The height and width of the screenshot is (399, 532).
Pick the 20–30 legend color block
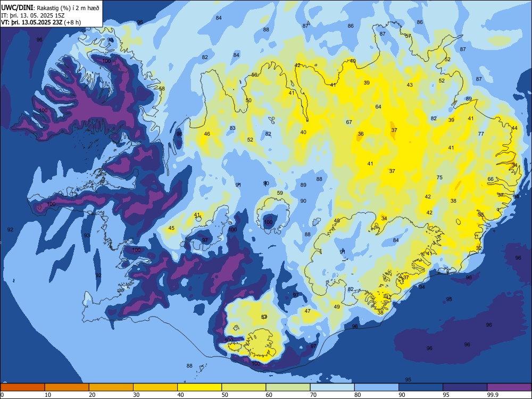(111, 387)
